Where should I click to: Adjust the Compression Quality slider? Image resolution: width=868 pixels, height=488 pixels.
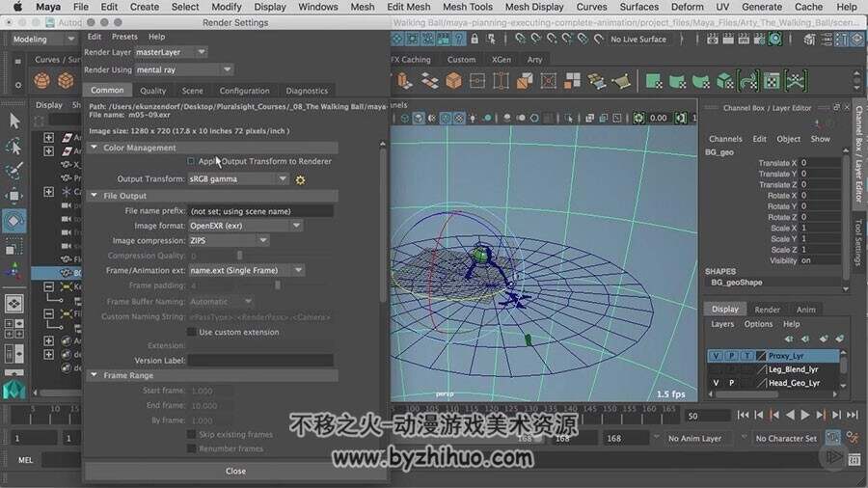pos(240,256)
